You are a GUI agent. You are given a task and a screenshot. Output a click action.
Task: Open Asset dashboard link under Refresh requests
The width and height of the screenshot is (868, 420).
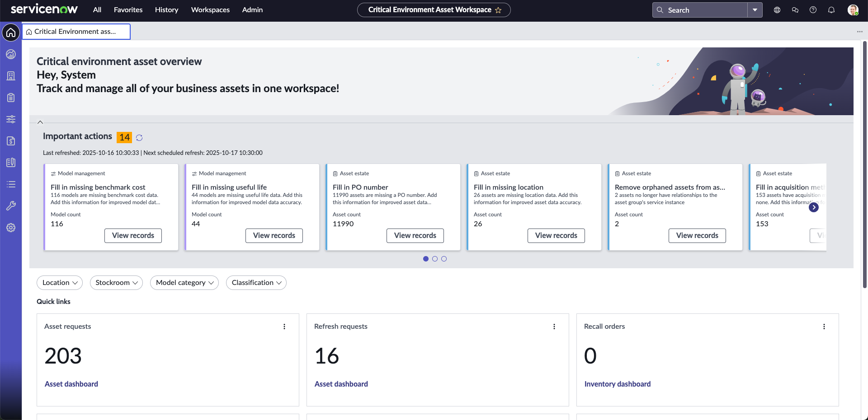(341, 384)
